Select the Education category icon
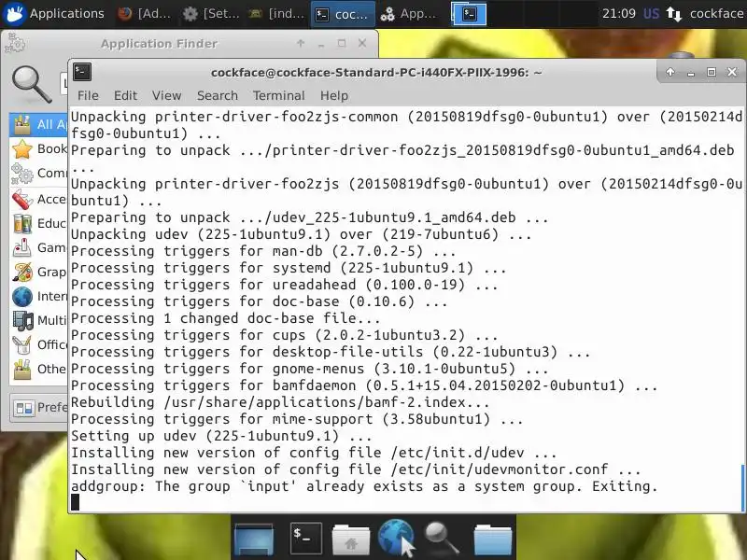The width and height of the screenshot is (747, 560). [x=22, y=223]
